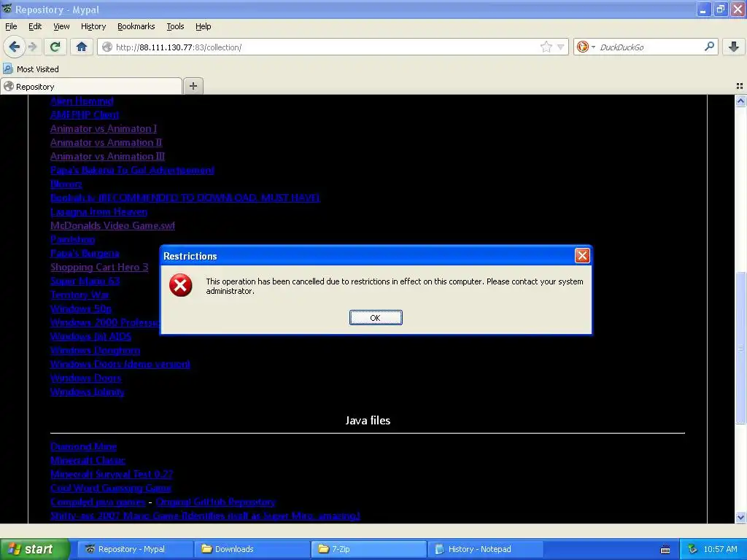The height and width of the screenshot is (560, 747).
Task: Open Minecraft Classic link
Action: point(88,460)
